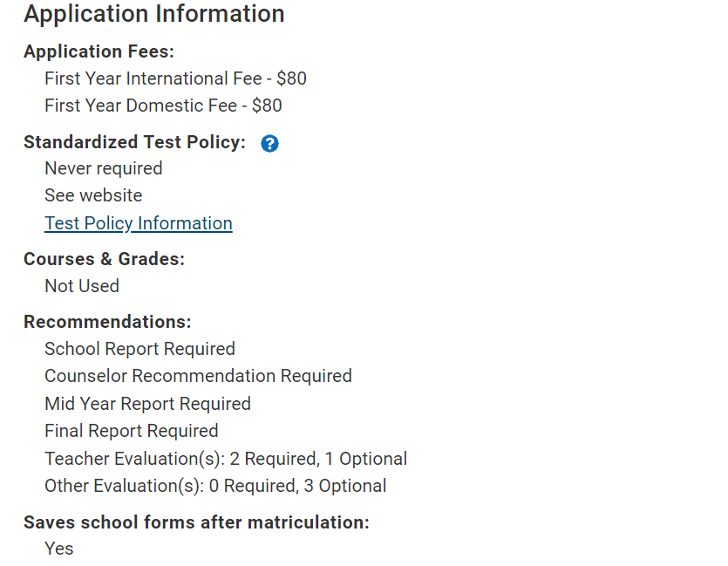The image size is (728, 566).
Task: Click Final Report Required line
Action: click(132, 431)
